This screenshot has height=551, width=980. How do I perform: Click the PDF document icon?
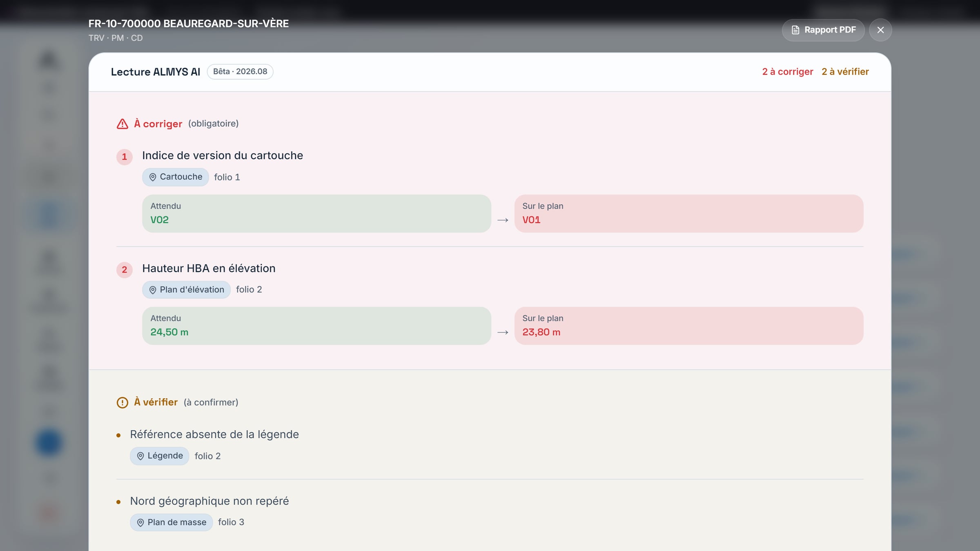[795, 30]
